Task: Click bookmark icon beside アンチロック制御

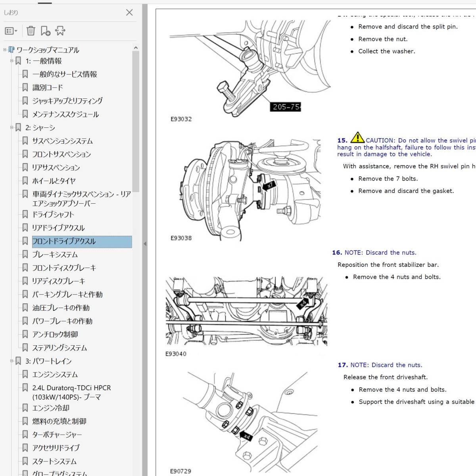Action: (25, 335)
